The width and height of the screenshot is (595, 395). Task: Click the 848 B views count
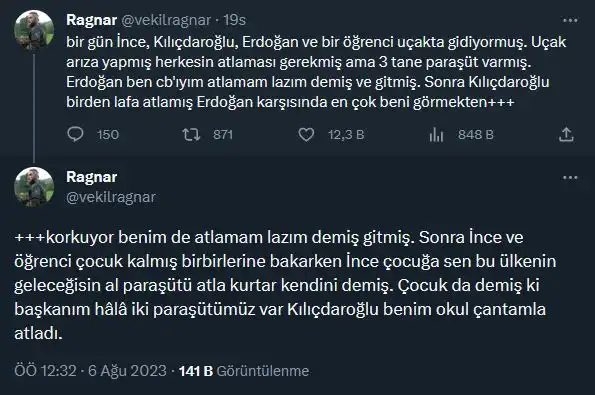[476, 135]
